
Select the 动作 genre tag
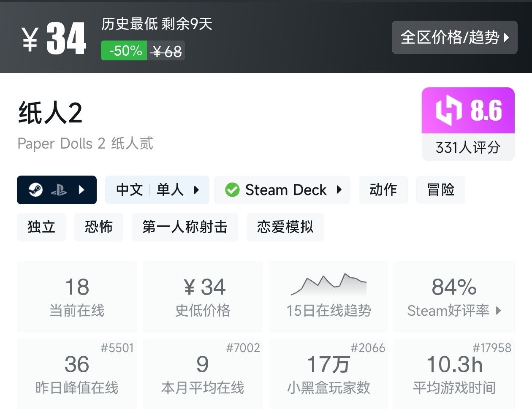point(383,190)
